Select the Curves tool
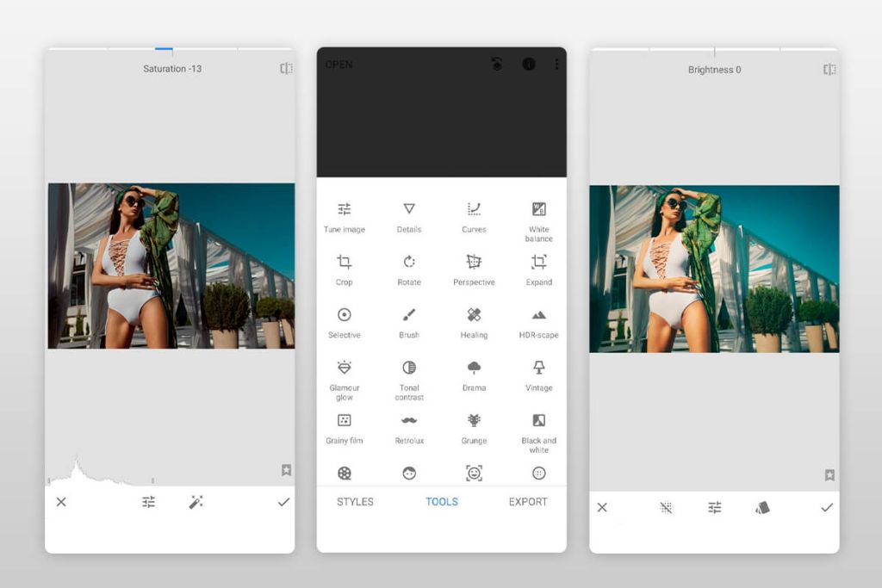 click(474, 209)
